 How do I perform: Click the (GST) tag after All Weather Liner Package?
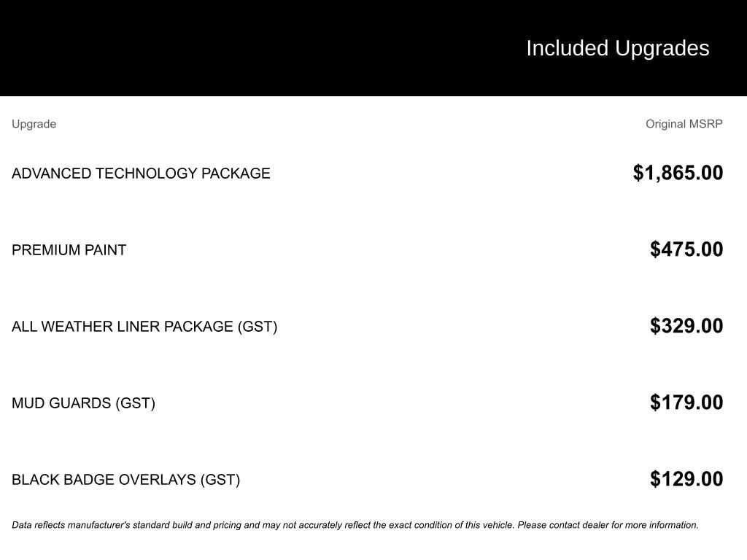tap(258, 327)
